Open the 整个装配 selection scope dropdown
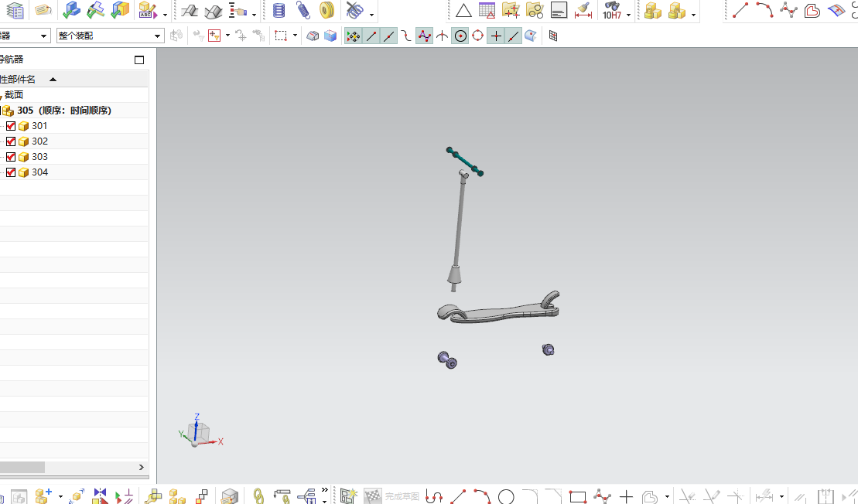Screen dimensions: 858x504 (x=109, y=36)
